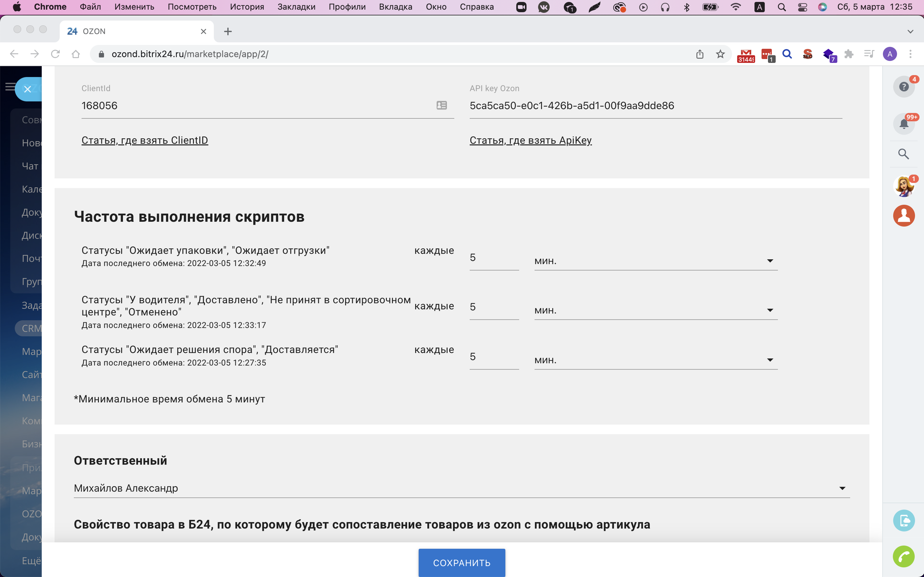The width and height of the screenshot is (924, 577).
Task: Open the Chrome extensions puzzle icon
Action: (849, 54)
